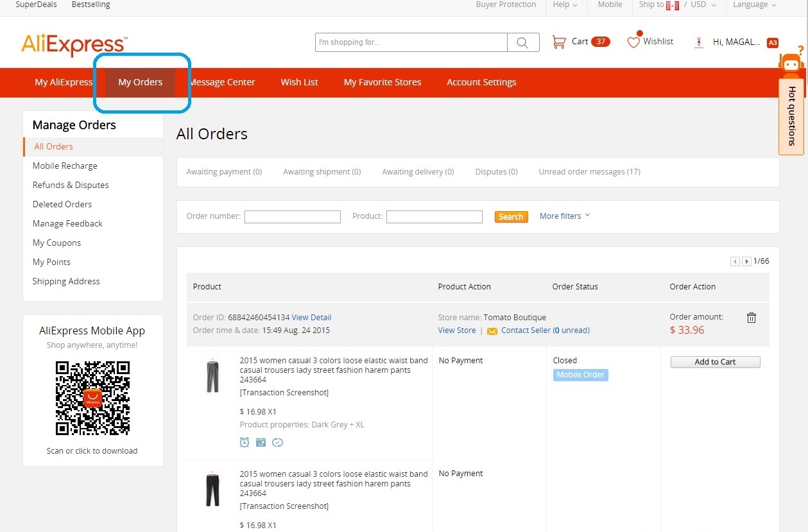Click Contact Seller link

pos(546,330)
